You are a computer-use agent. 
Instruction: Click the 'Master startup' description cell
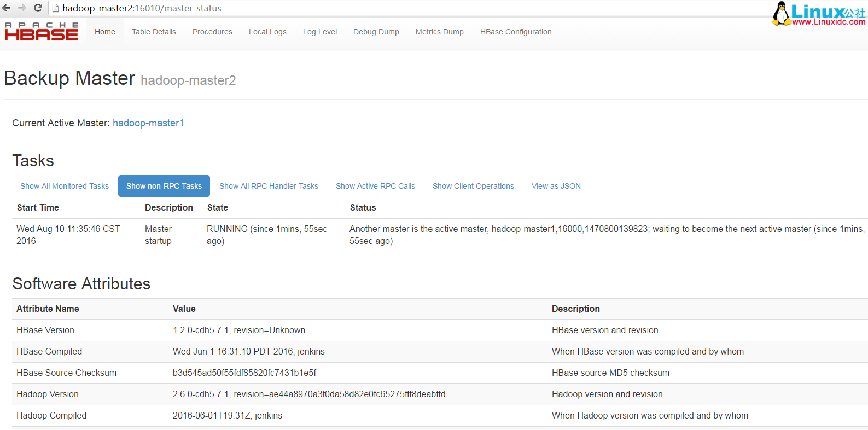(x=159, y=235)
